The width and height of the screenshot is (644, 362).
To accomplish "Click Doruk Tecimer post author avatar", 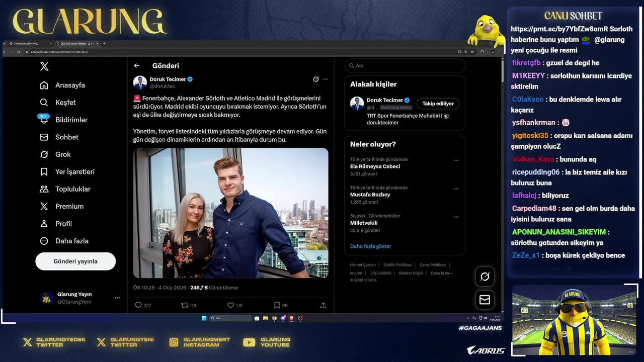I will 140,82.
